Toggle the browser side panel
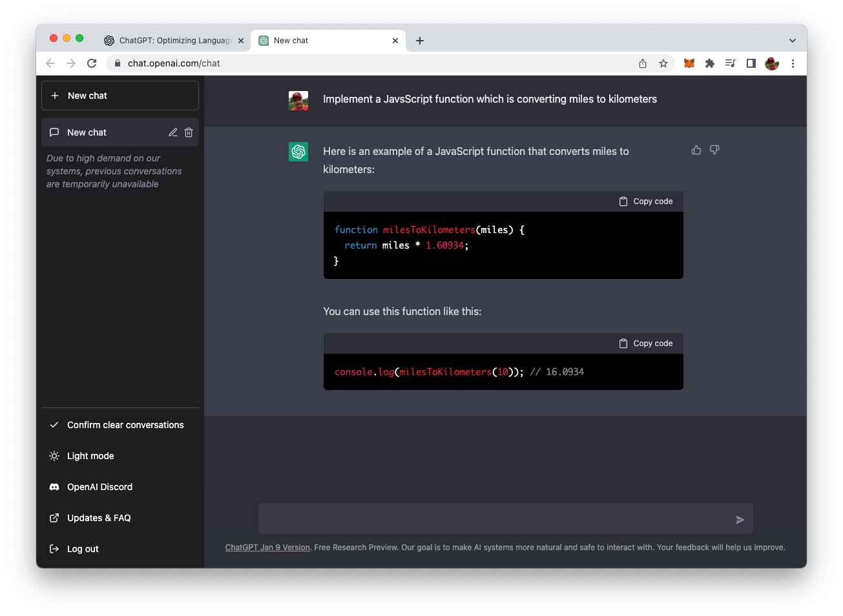This screenshot has width=843, height=616. click(751, 63)
